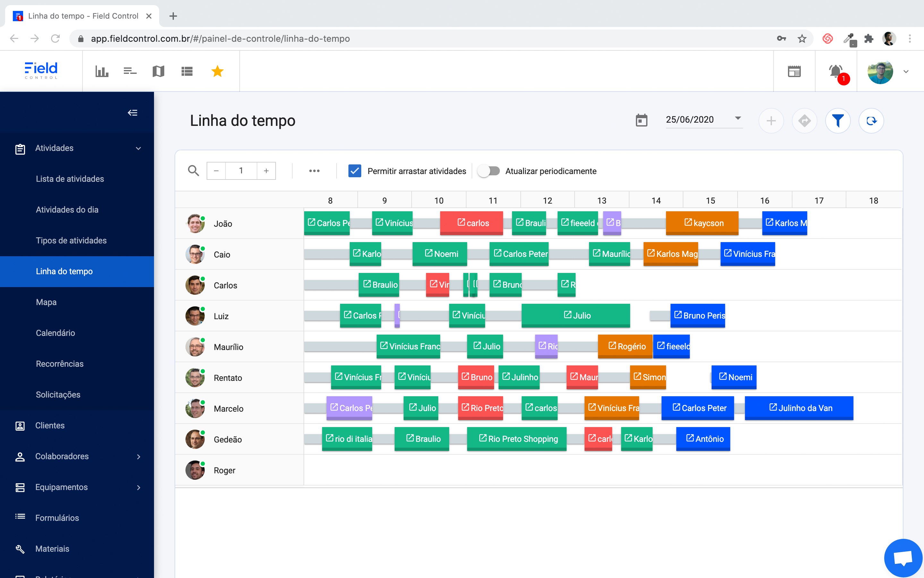Expand the Colaboradores chevron

pos(139,456)
